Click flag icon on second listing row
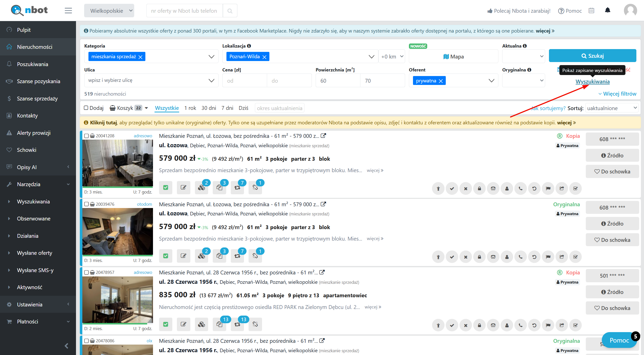 (548, 257)
